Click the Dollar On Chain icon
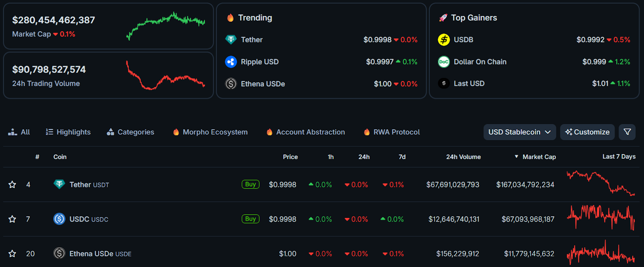Viewport: 644px width, 267px height. [x=444, y=62]
